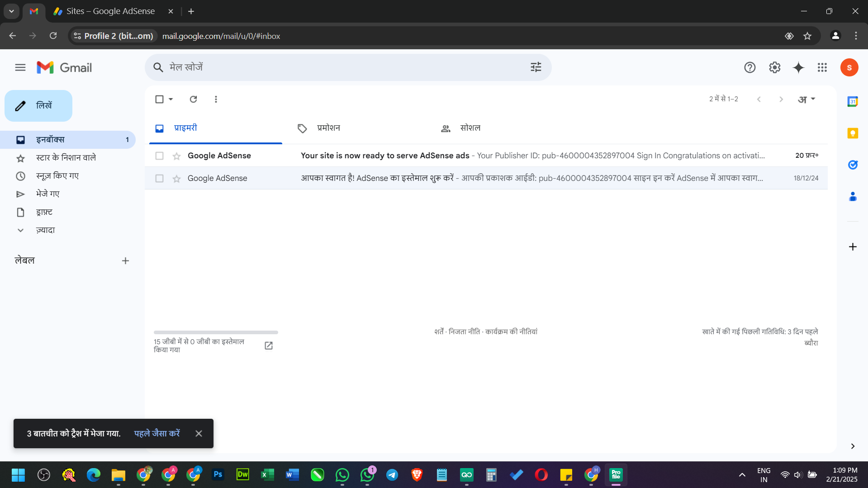Image resolution: width=868 pixels, height=488 pixels.
Task: Open the Gmail settings gear
Action: click(x=775, y=67)
